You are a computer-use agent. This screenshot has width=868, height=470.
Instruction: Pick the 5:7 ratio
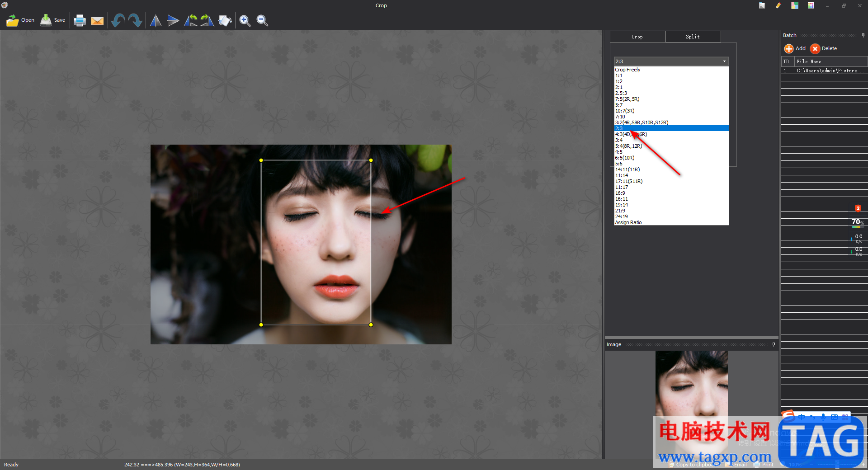click(671, 105)
